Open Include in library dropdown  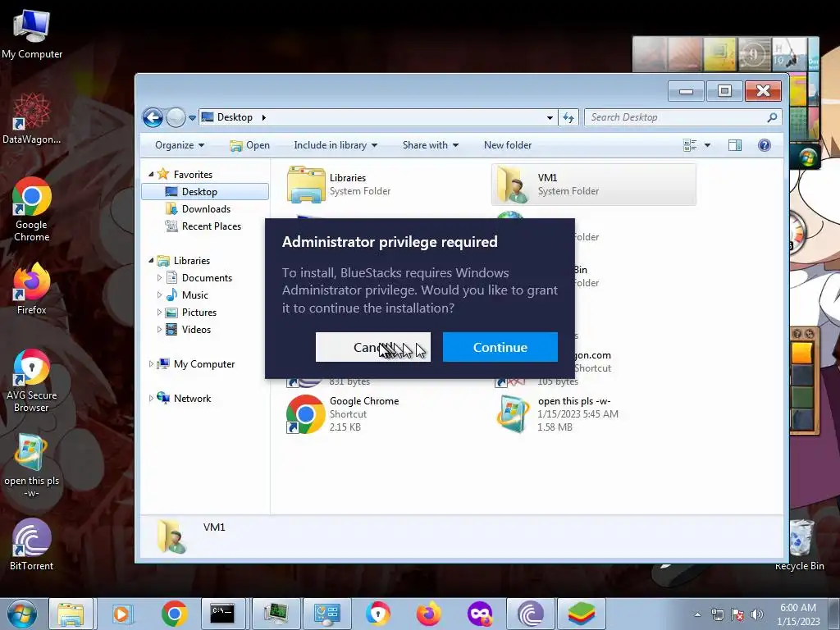(336, 145)
